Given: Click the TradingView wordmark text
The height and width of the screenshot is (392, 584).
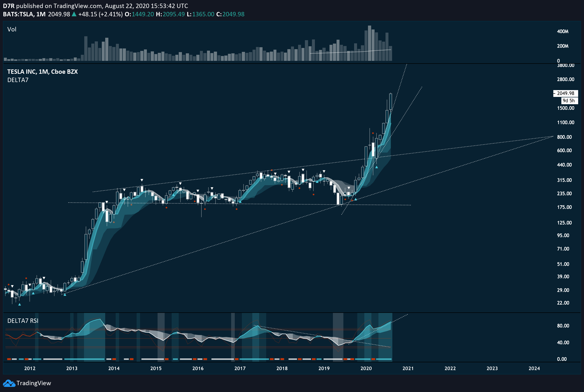Looking at the screenshot, I should (34, 383).
